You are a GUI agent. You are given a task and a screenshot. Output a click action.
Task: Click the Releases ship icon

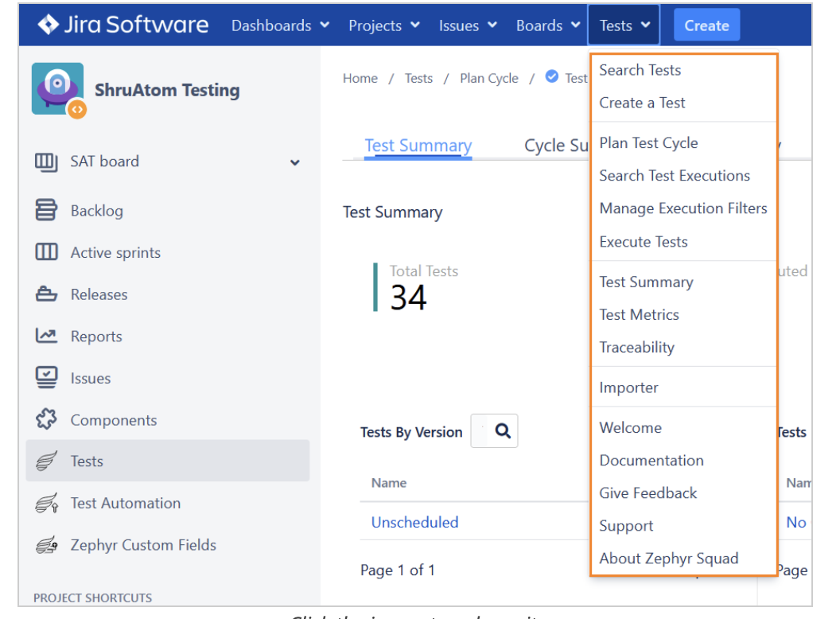[x=46, y=294]
